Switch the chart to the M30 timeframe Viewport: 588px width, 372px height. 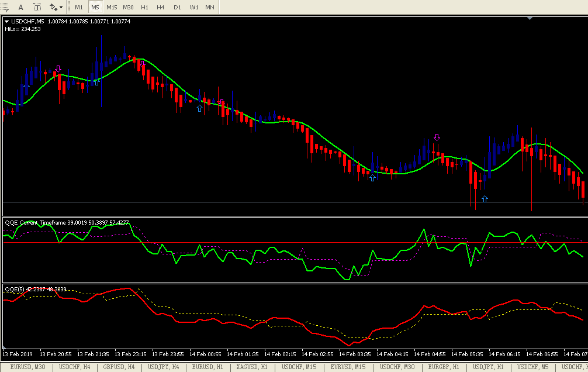pos(128,7)
